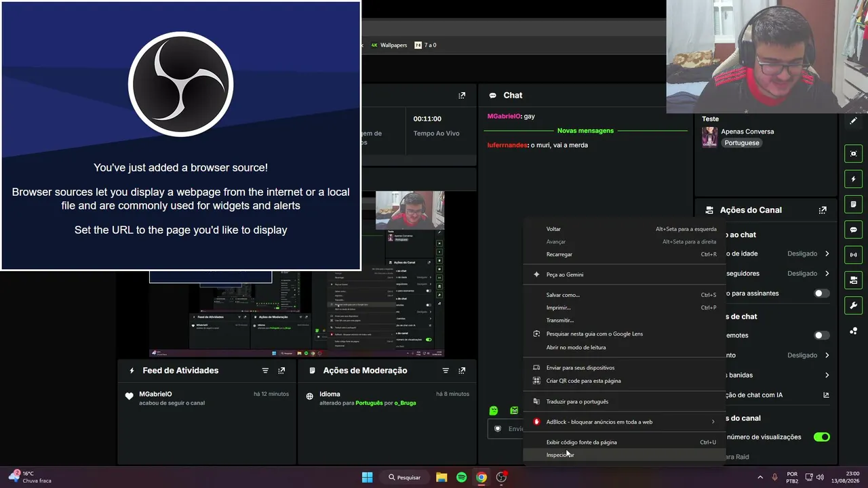Choose 'Transmitir...' in the context menu
Image resolution: width=868 pixels, height=488 pixels.
pyautogui.click(x=624, y=321)
